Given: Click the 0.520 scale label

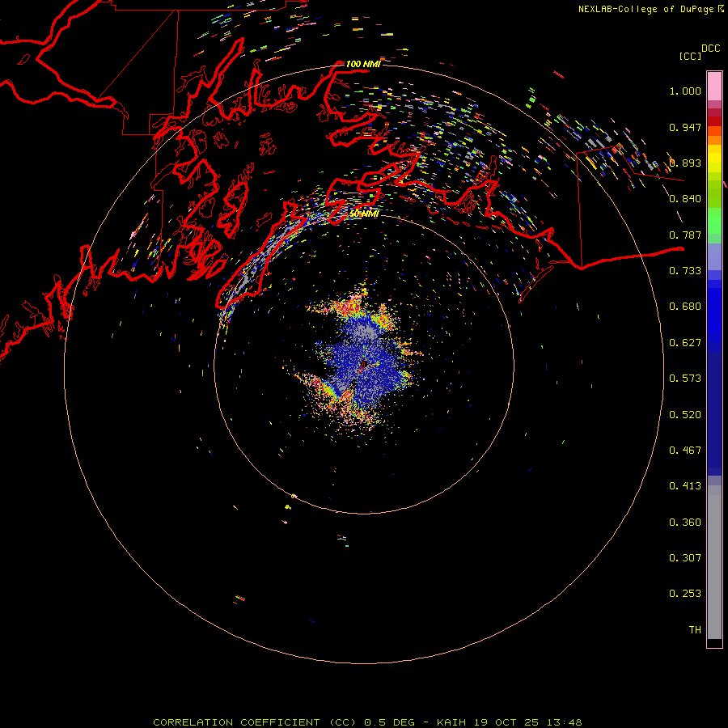Looking at the screenshot, I should (x=685, y=415).
